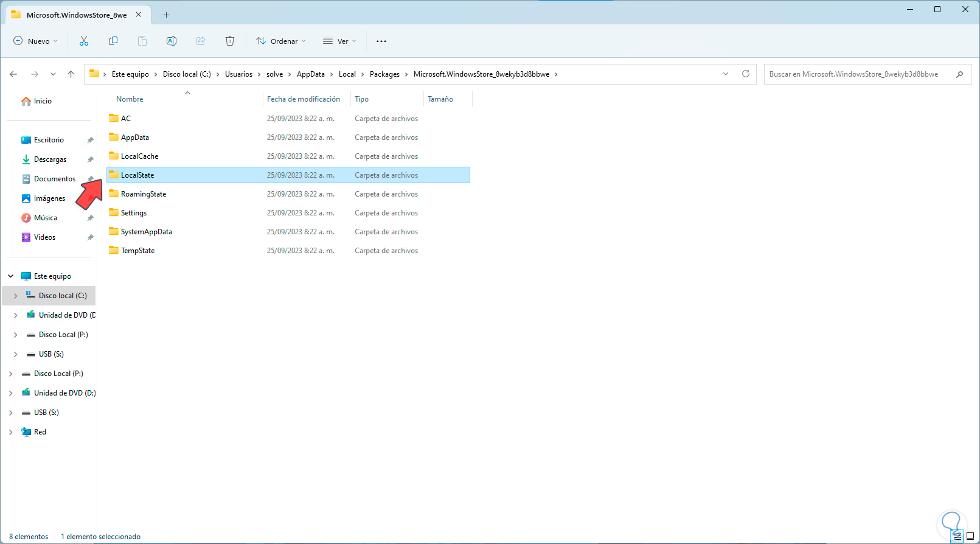Image resolution: width=980 pixels, height=544 pixels.
Task: Expand Disco local (C:) under Este equipo
Action: click(x=16, y=296)
